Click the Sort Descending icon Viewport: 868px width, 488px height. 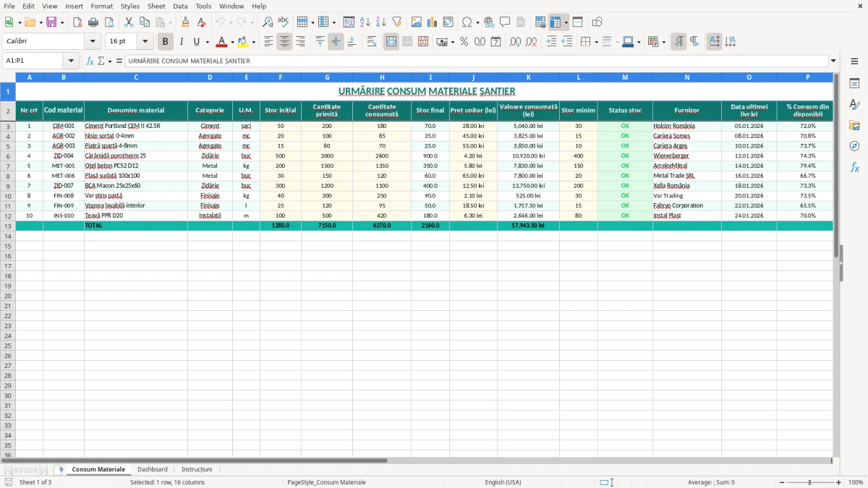pos(381,22)
